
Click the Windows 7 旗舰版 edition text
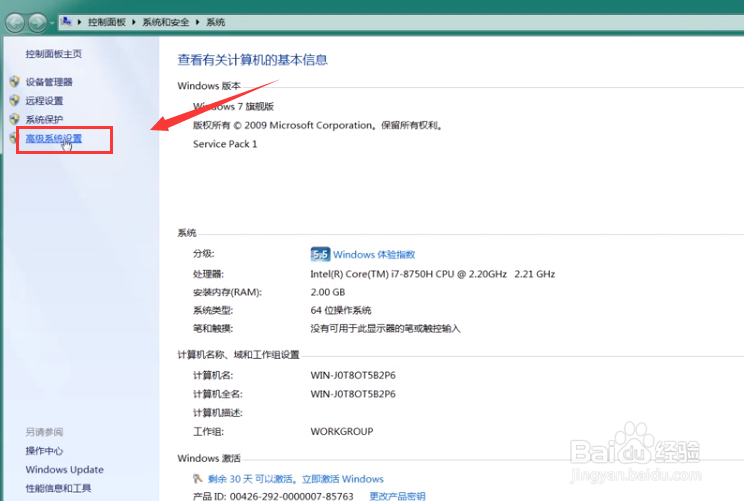coord(233,106)
